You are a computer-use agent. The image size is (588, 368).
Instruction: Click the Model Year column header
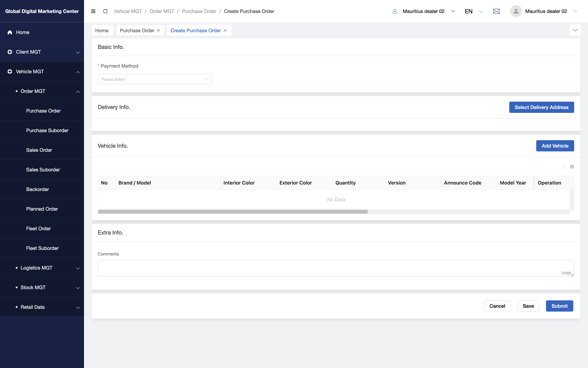(516, 183)
